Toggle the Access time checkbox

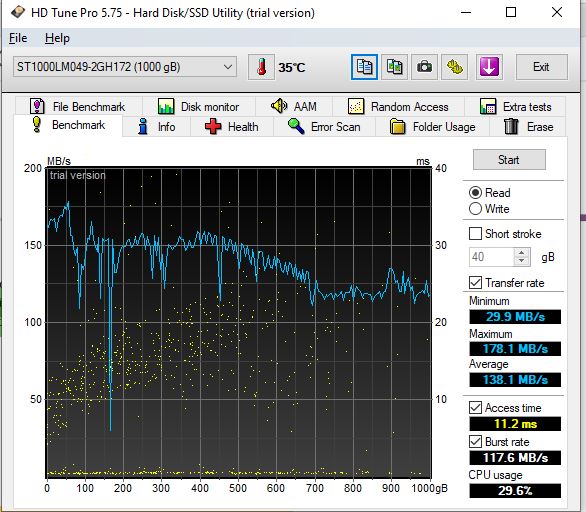[x=475, y=407]
